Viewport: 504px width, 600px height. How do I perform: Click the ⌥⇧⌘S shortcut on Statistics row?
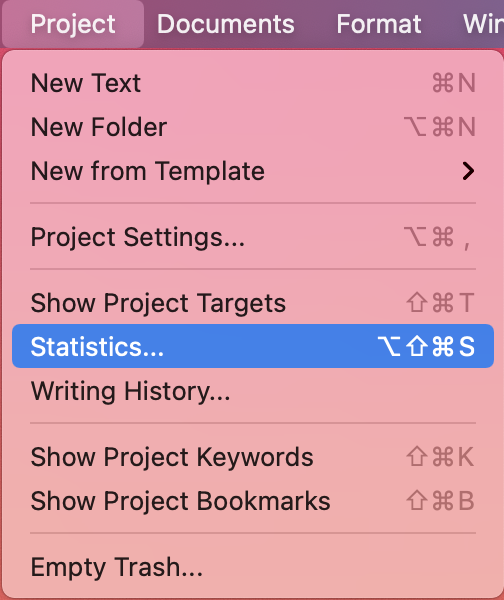(x=426, y=346)
